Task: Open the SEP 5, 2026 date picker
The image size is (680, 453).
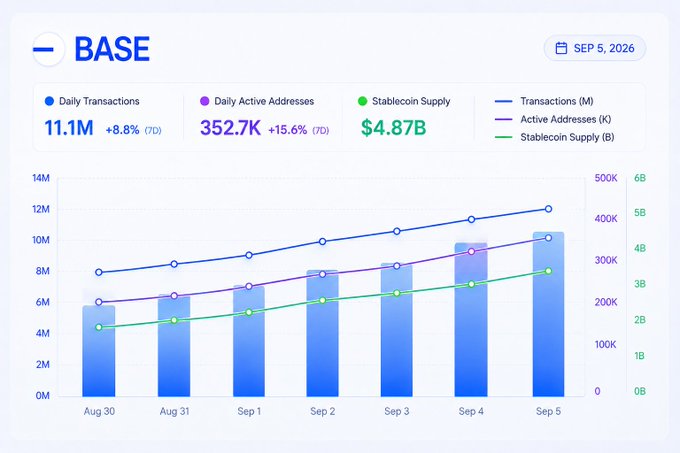Action: click(x=595, y=48)
